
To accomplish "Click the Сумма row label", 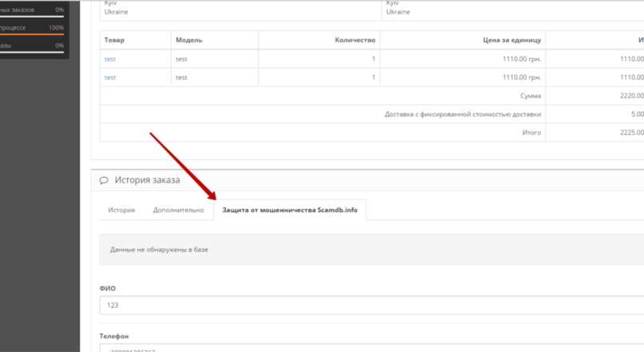I will click(x=531, y=96).
